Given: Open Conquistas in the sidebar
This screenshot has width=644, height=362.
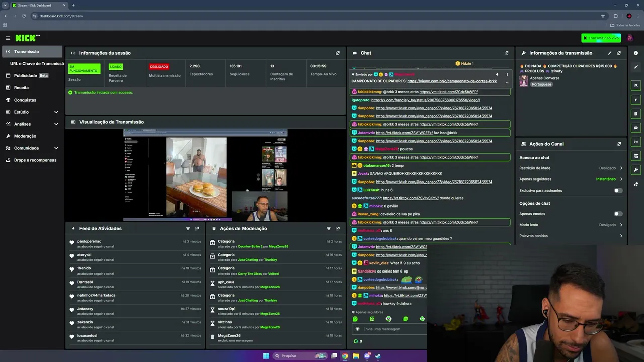Looking at the screenshot, I should [32, 100].
